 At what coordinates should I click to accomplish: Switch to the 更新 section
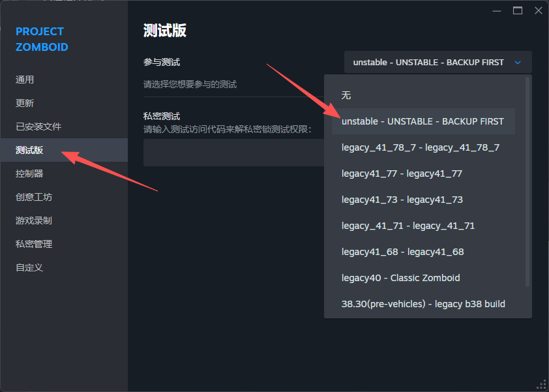tap(25, 103)
